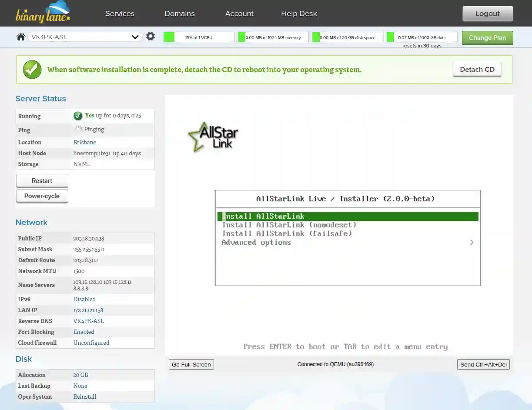Select Install AllStarLink (failsafe) entry
The width and height of the screenshot is (532, 410).
click(287, 234)
